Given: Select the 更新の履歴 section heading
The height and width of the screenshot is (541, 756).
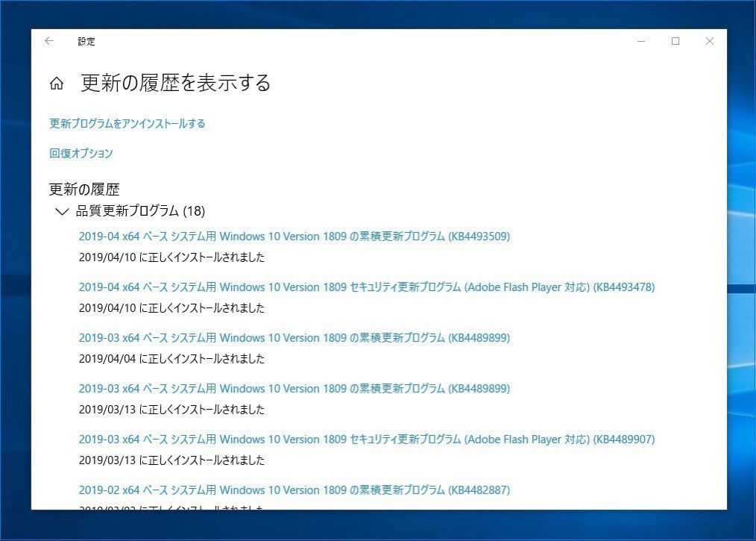Looking at the screenshot, I should click(84, 190).
